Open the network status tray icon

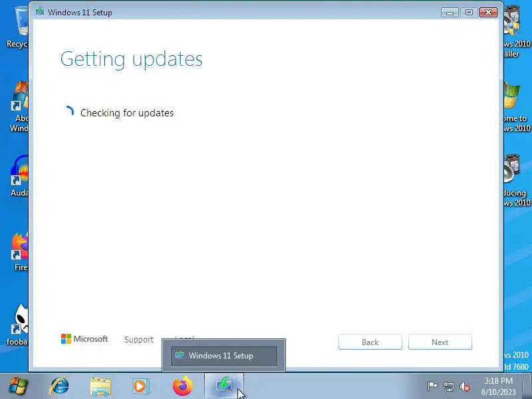coord(449,386)
